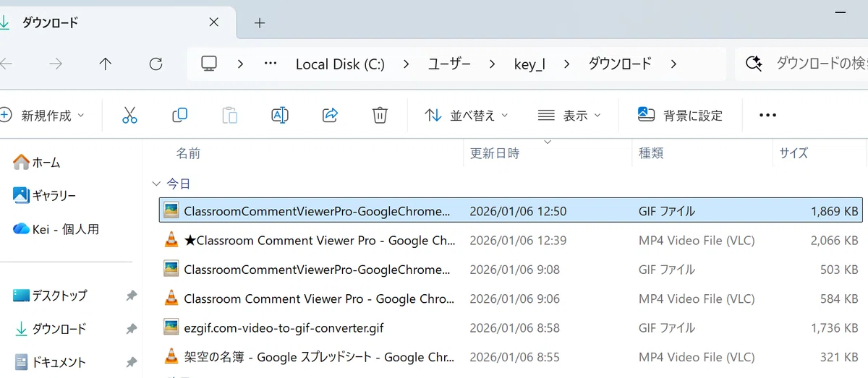This screenshot has height=378, width=868.
Task: Click Local Disk (C:) breadcrumb
Action: tap(340, 64)
